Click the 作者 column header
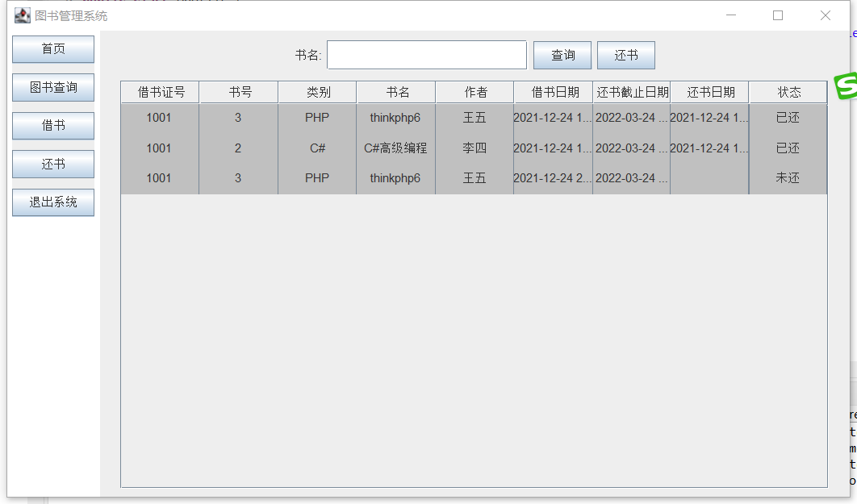The height and width of the screenshot is (504, 857). click(474, 92)
